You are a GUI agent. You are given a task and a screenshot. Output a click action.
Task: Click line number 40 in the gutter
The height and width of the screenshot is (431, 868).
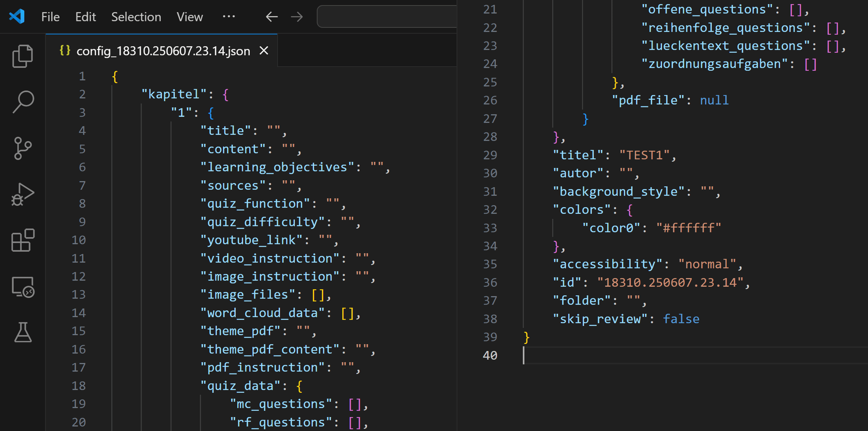click(x=490, y=355)
